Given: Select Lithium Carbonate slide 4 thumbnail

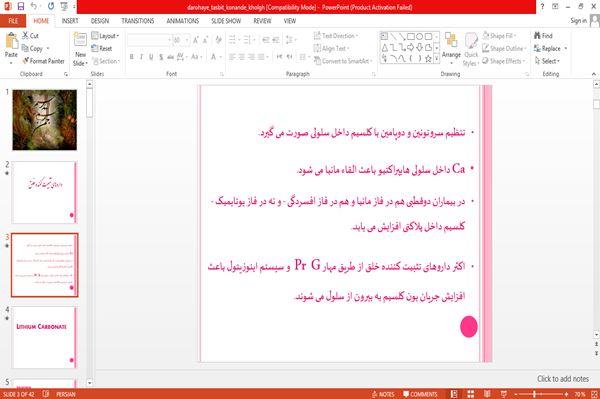Looking at the screenshot, I should click(x=45, y=337).
